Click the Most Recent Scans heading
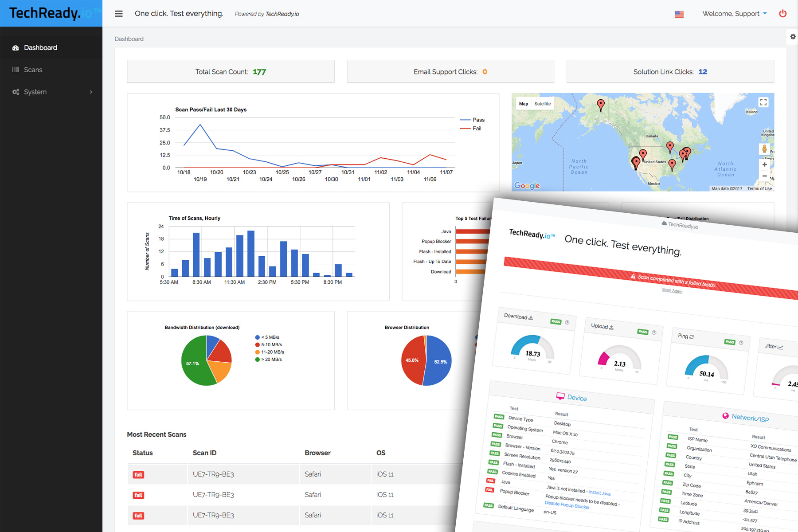The image size is (798, 532). [x=156, y=434]
